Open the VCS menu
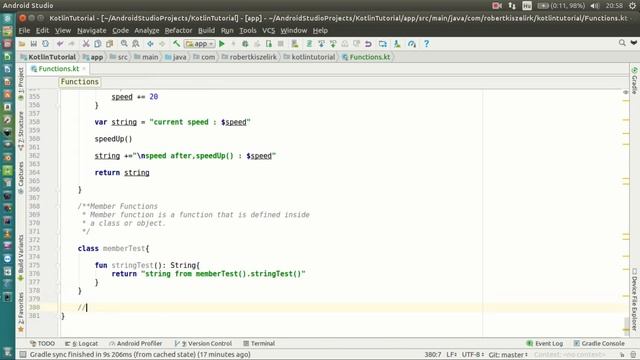This screenshot has width=640, height=360. click(269, 31)
